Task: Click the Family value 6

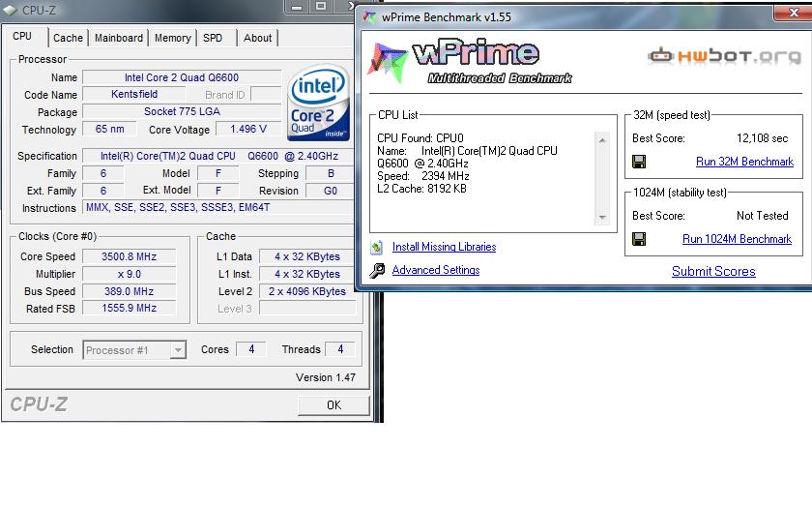Action: pos(103,173)
